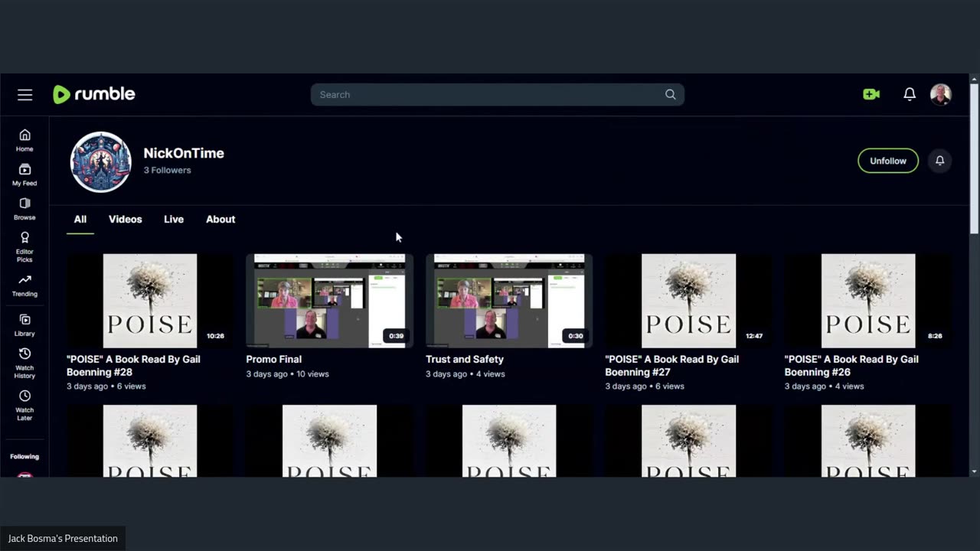Click the POISE Boenning #28 title
The image size is (980, 551).
[133, 366]
